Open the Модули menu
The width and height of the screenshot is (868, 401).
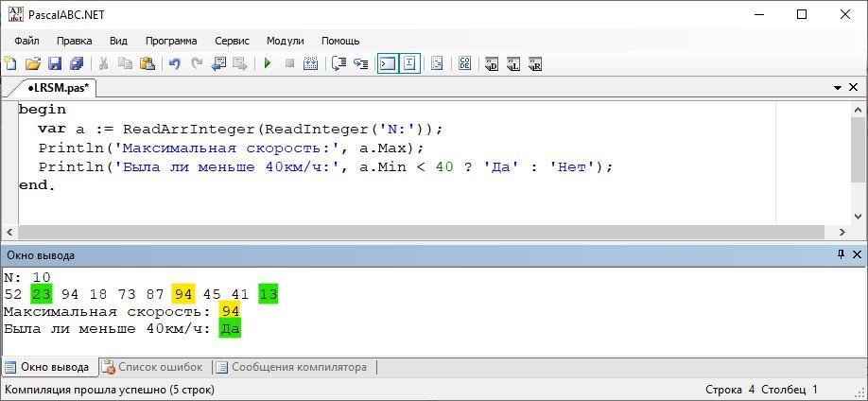(x=286, y=41)
